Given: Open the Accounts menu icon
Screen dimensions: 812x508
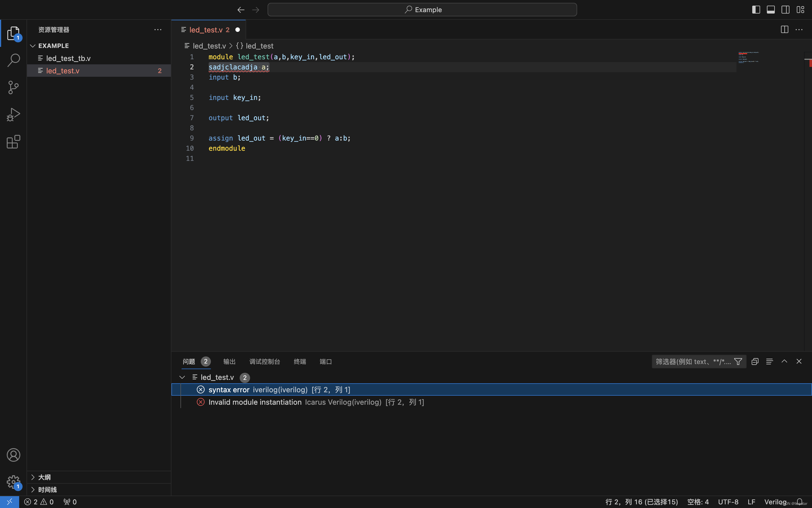Looking at the screenshot, I should [14, 455].
